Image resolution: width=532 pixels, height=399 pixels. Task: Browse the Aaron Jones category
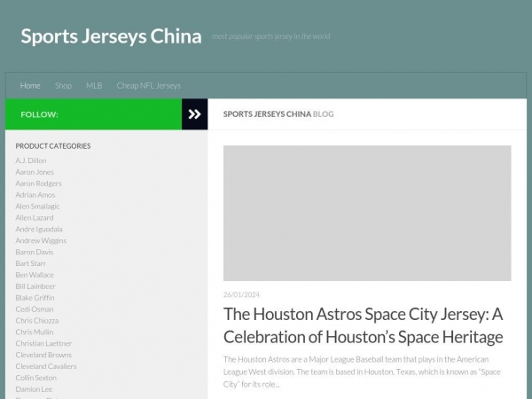(35, 172)
